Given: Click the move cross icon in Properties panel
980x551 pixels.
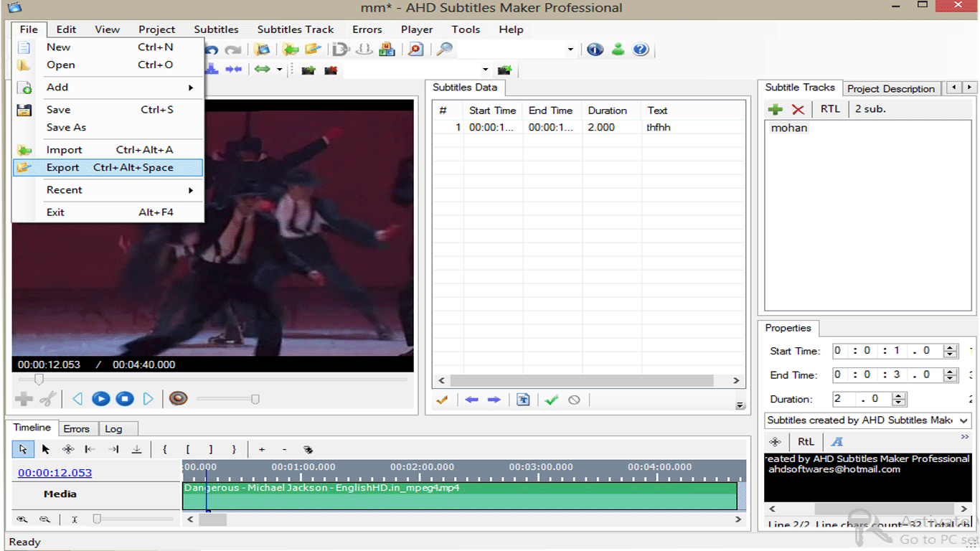Looking at the screenshot, I should [775, 441].
